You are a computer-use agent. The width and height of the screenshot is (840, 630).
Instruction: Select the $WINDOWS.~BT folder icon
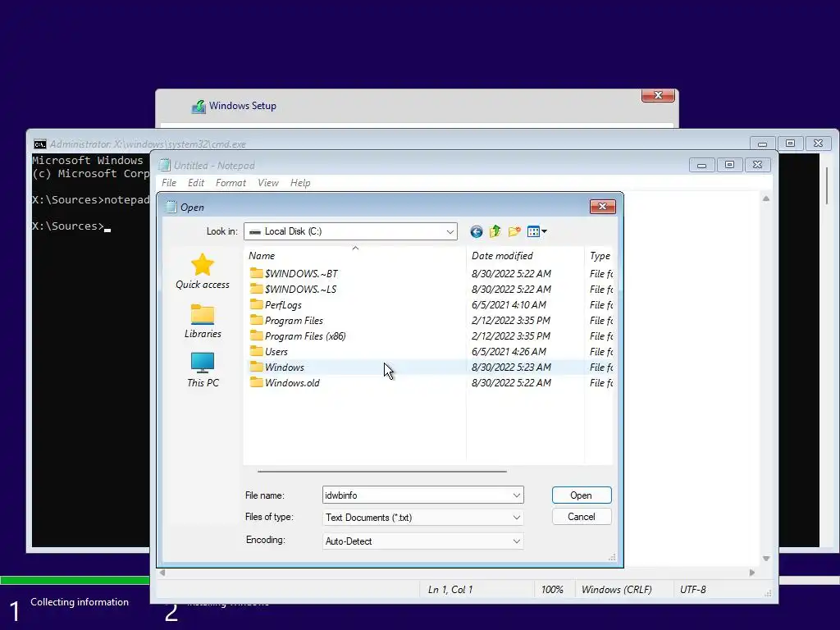click(257, 273)
